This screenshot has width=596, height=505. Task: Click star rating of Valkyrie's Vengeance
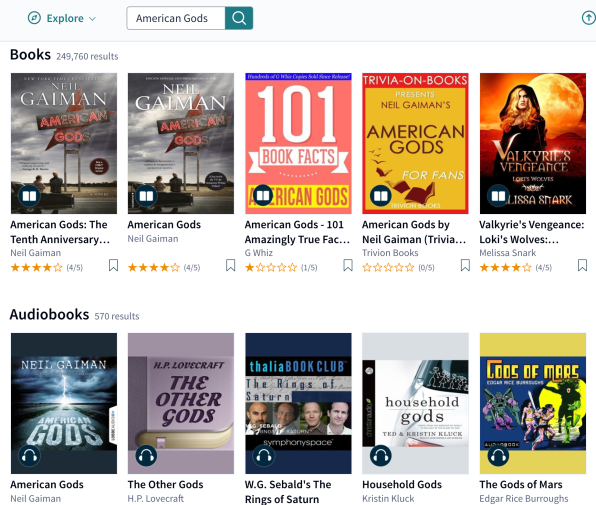point(506,268)
